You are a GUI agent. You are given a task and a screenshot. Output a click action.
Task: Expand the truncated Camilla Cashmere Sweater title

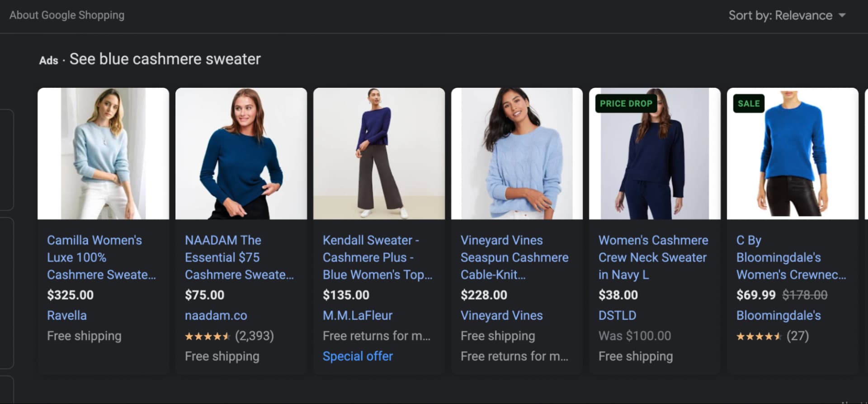[x=102, y=257]
